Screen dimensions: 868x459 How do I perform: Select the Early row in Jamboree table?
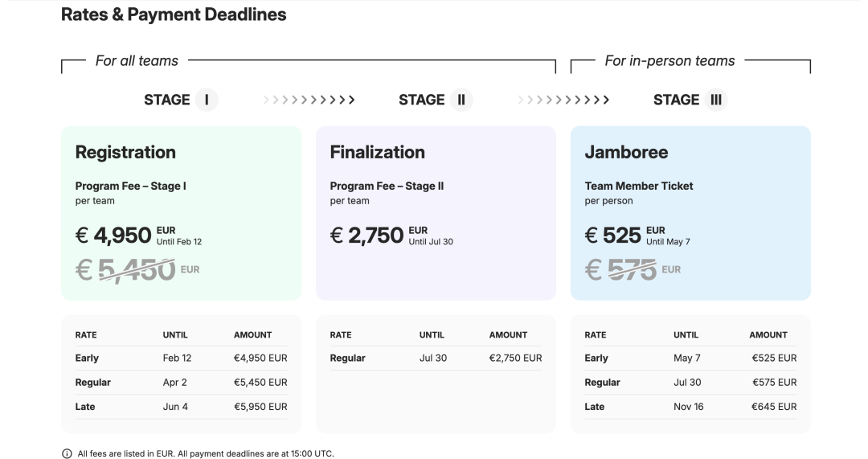[x=690, y=359]
